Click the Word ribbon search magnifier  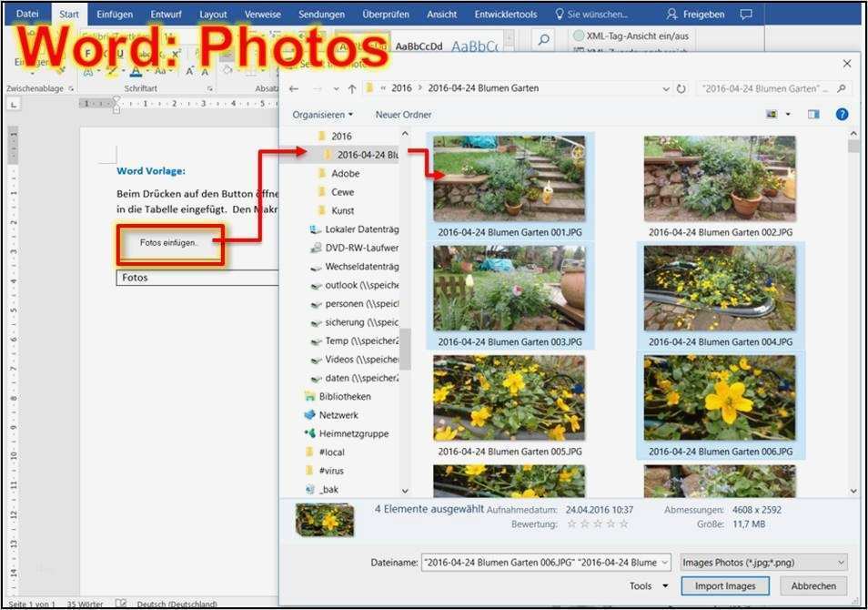click(543, 40)
